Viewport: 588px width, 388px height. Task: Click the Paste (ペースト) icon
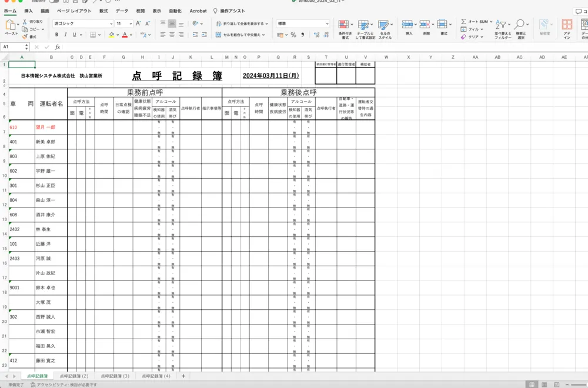point(11,25)
